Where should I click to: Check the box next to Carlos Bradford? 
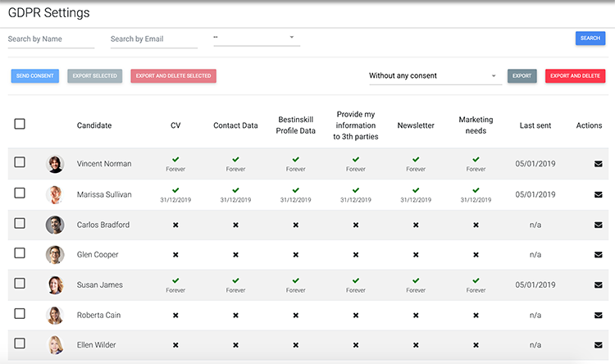20,223
